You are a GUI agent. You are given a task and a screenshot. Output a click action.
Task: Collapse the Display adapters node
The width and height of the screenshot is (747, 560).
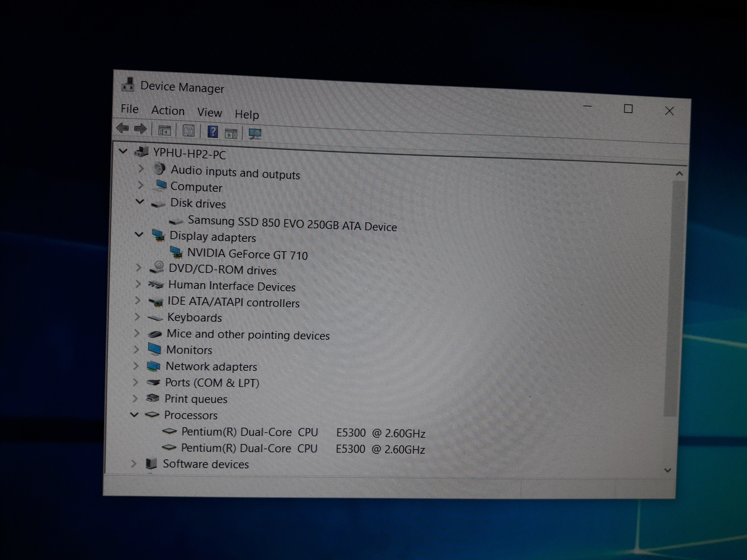coord(139,234)
